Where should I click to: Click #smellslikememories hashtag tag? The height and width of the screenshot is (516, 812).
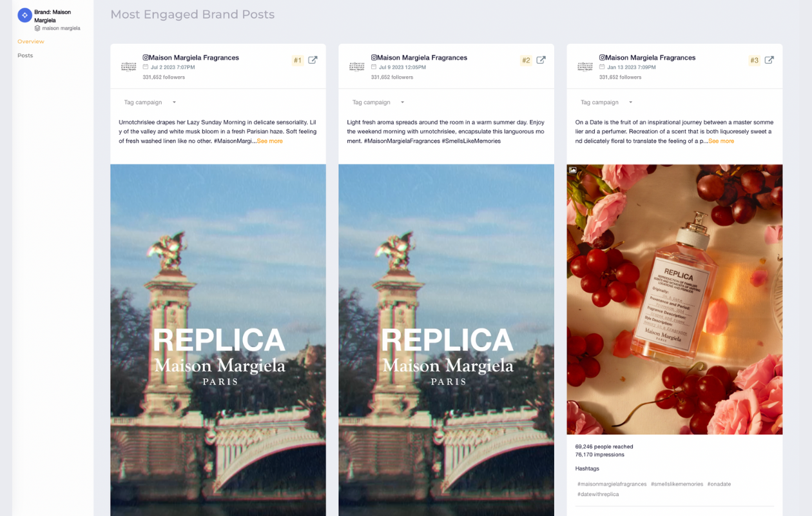click(677, 484)
